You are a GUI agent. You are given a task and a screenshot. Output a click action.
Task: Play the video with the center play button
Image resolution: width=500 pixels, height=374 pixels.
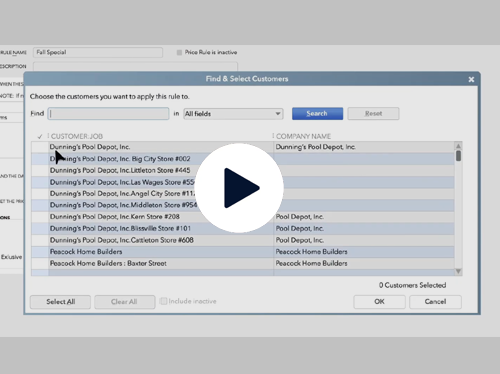coord(239,188)
